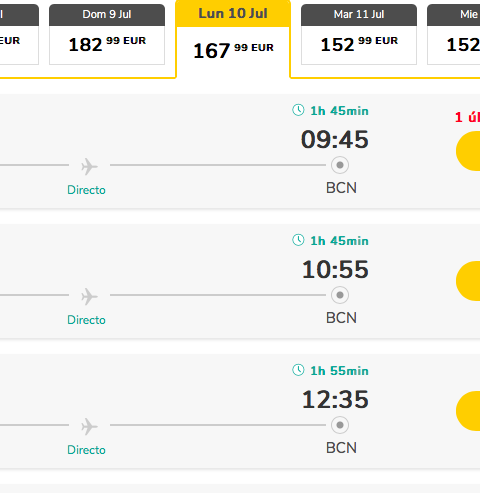The width and height of the screenshot is (480, 493).
Task: Click the clock icon on the 12:35 flight
Action: click(298, 370)
